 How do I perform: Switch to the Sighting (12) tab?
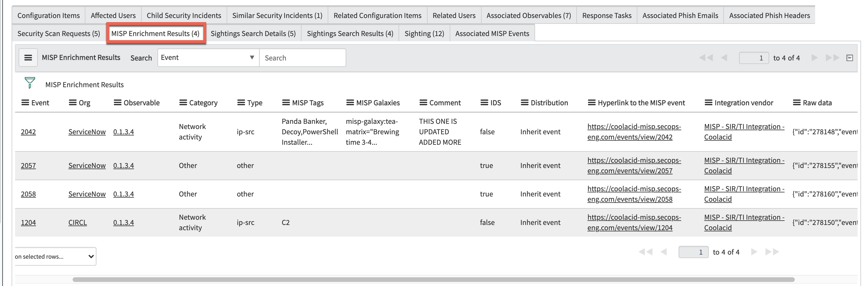tap(424, 33)
